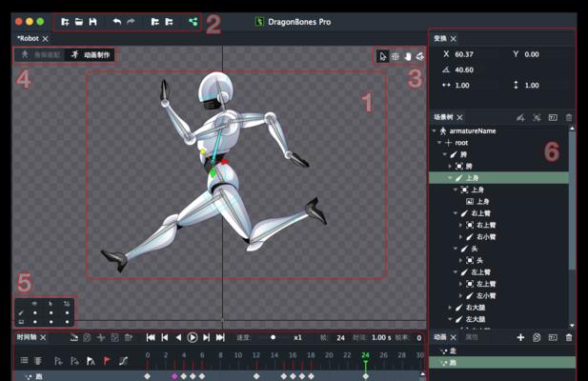The width and height of the screenshot is (588, 381).
Task: Add a new animation with plus icon
Action: pyautogui.click(x=520, y=337)
